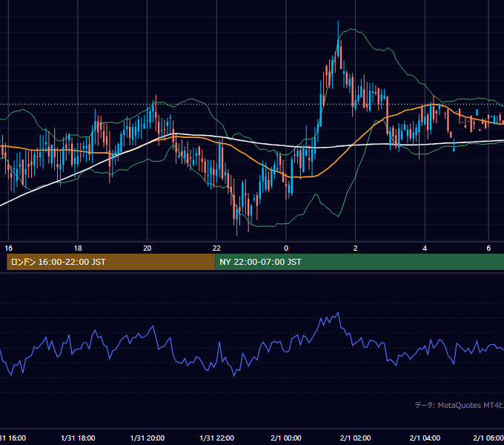Image resolution: width=504 pixels, height=445 pixels.
Task: Click the oscillator line peak in lower panel
Action: pos(338,312)
